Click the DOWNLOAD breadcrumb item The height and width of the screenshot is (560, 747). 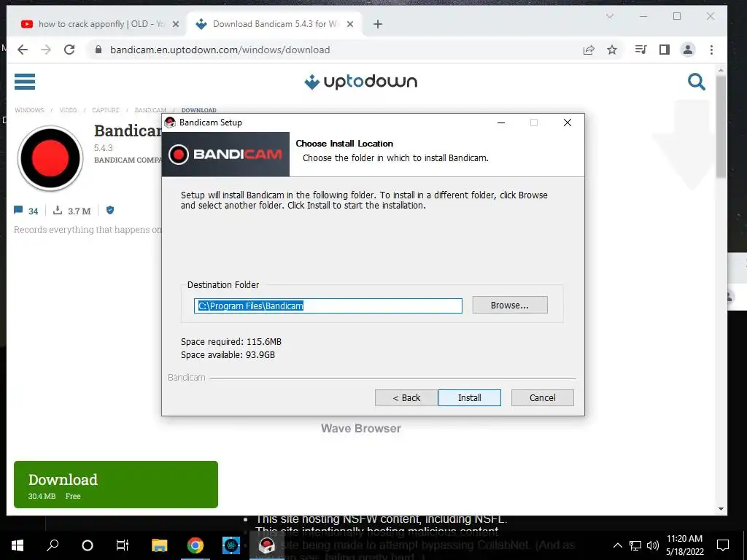point(198,110)
